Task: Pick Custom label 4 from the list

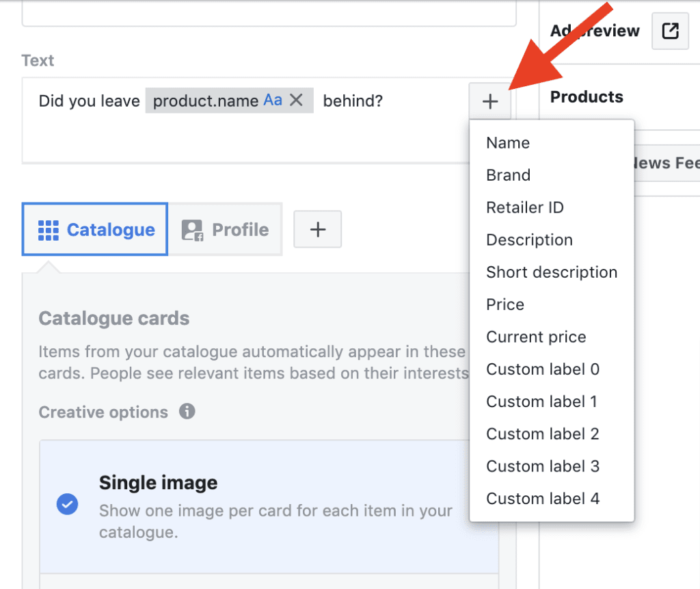Action: coord(543,499)
